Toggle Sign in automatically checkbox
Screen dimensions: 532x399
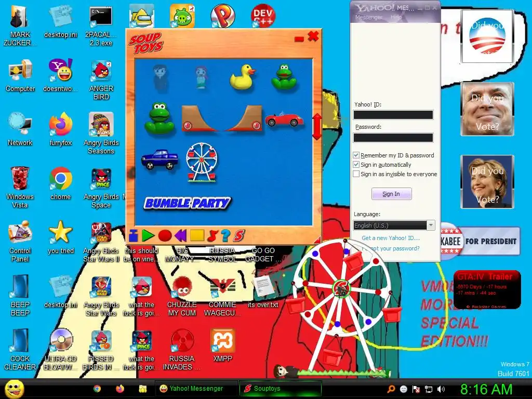tap(356, 165)
